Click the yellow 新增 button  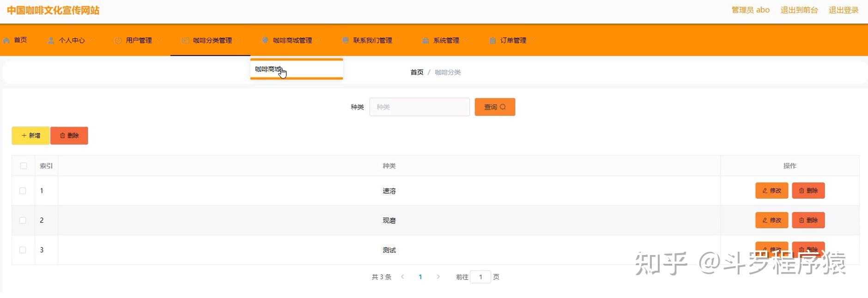click(30, 136)
